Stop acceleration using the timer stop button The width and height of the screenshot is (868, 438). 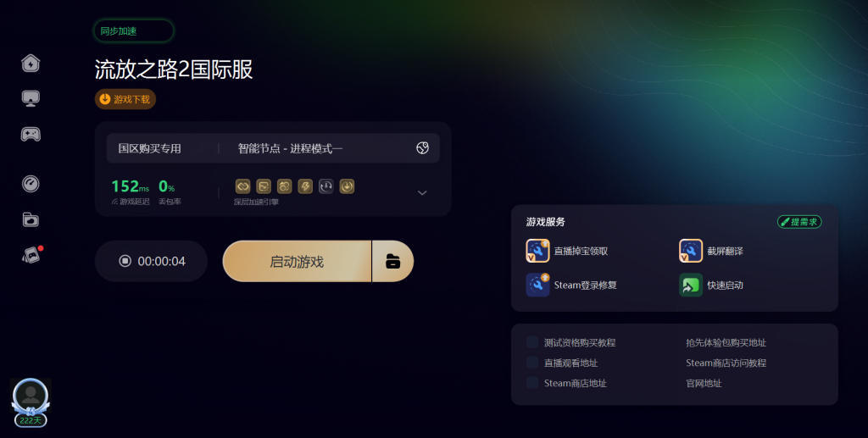coord(125,260)
